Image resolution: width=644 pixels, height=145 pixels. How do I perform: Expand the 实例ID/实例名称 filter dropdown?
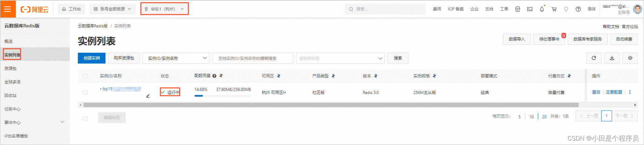coord(176,58)
